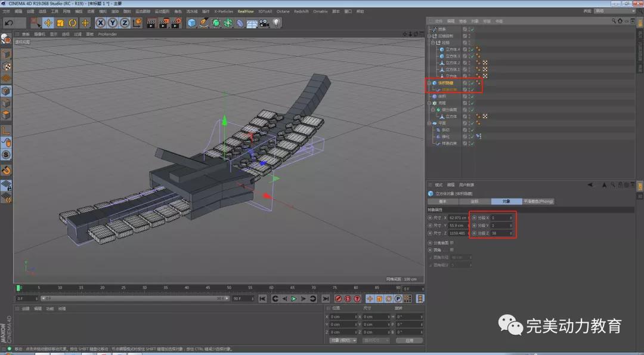This screenshot has width=644, height=355.
Task: Switch to the Phong attribute tab
Action: pos(538,201)
